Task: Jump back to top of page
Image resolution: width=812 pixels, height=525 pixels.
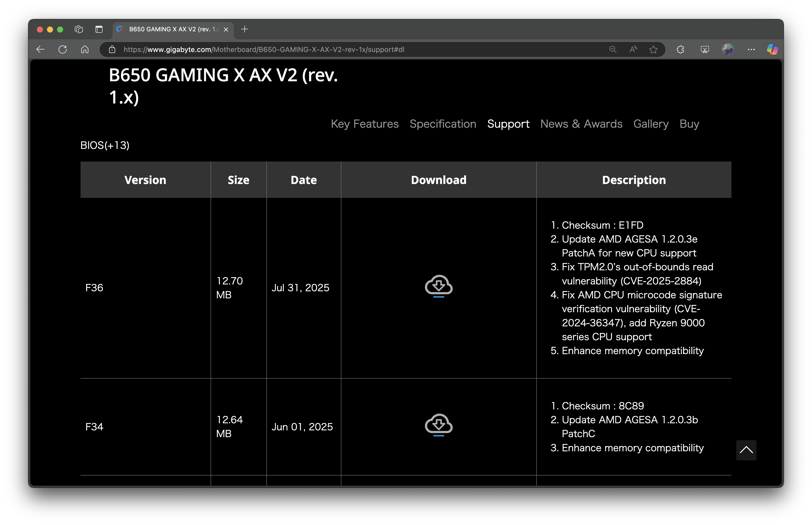Action: click(746, 450)
